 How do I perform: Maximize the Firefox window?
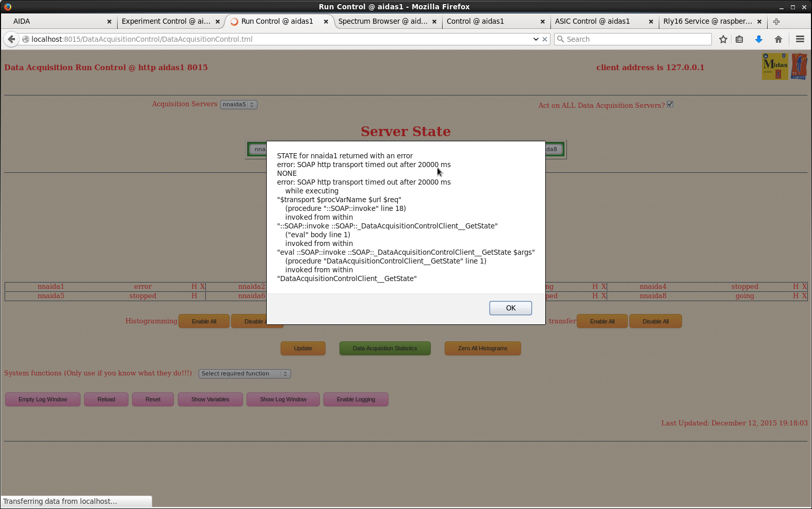793,7
